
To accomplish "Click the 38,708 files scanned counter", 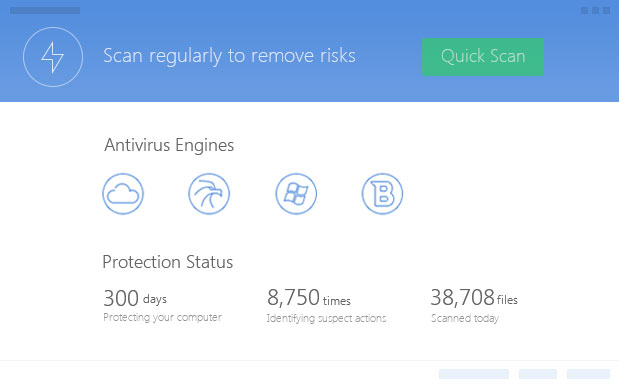I will (474, 298).
